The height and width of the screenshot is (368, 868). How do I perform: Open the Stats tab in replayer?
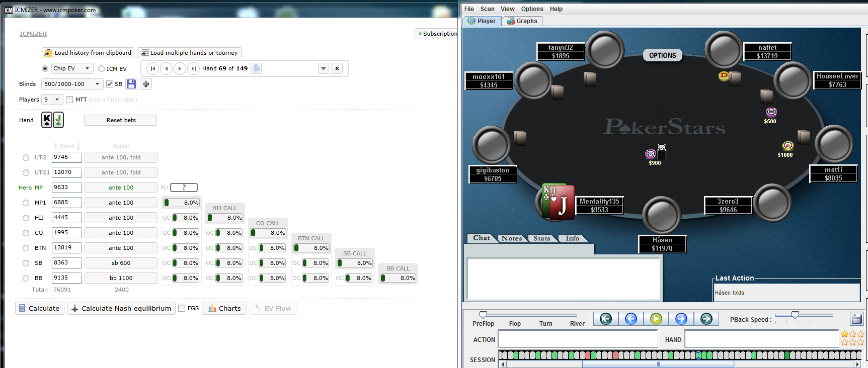tap(542, 238)
